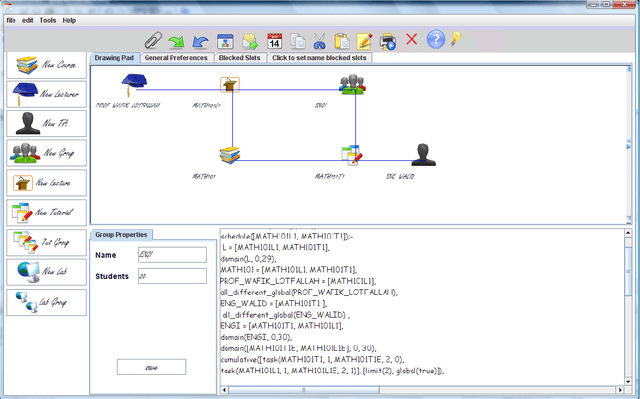The width and height of the screenshot is (640, 399).
Task: Click the PROF WAFIK LOTFALLAH label on canvas
Action: [x=128, y=105]
